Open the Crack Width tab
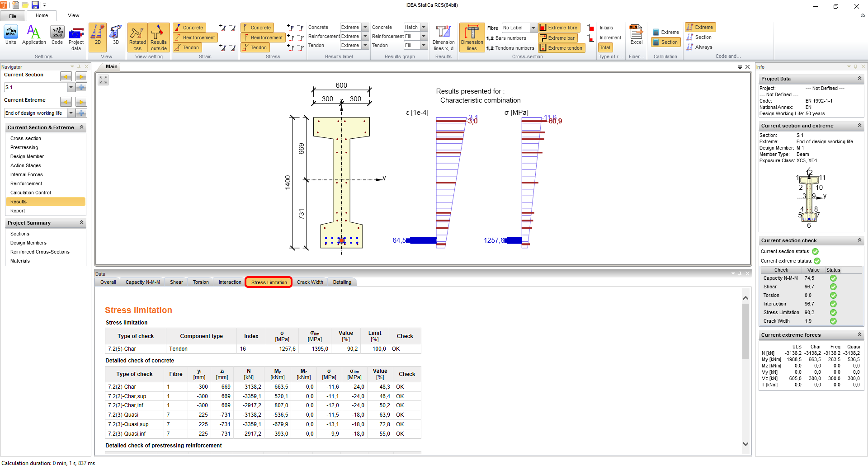868x470 pixels. [310, 282]
